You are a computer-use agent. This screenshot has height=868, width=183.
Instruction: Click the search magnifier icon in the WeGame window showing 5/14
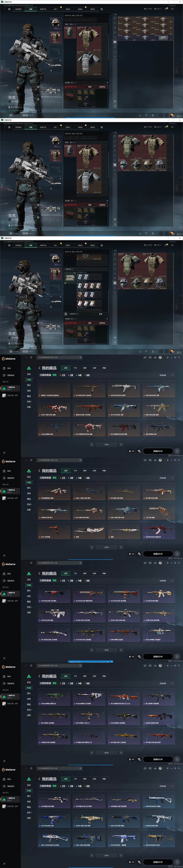pos(80,768)
